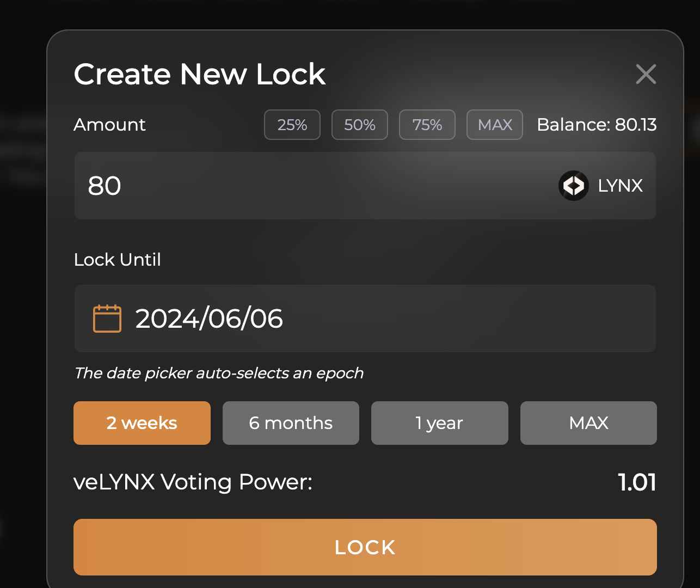Click the LYNX token logo icon
Image resolution: width=700 pixels, height=588 pixels.
(574, 186)
